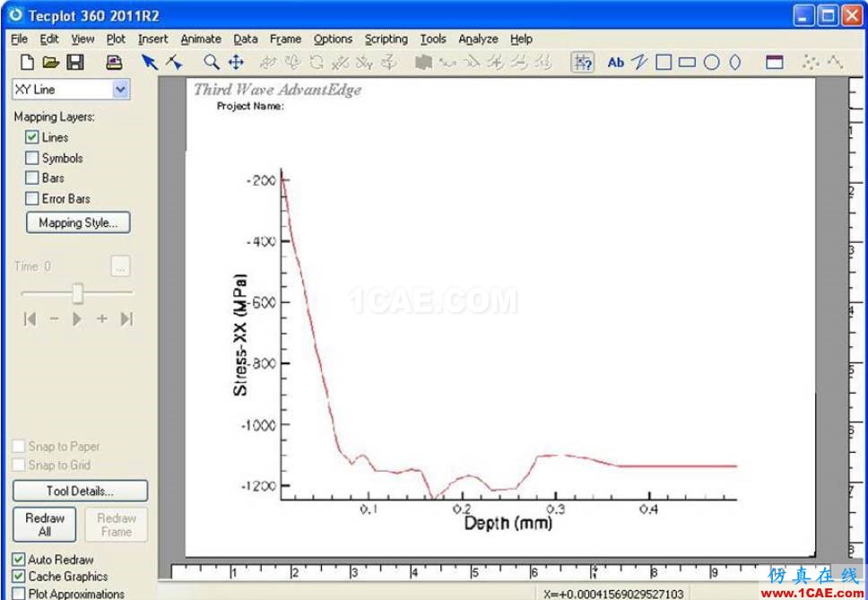Click the Tecplot app icon in title bar
Viewport: 868px width, 600px height.
[x=15, y=15]
